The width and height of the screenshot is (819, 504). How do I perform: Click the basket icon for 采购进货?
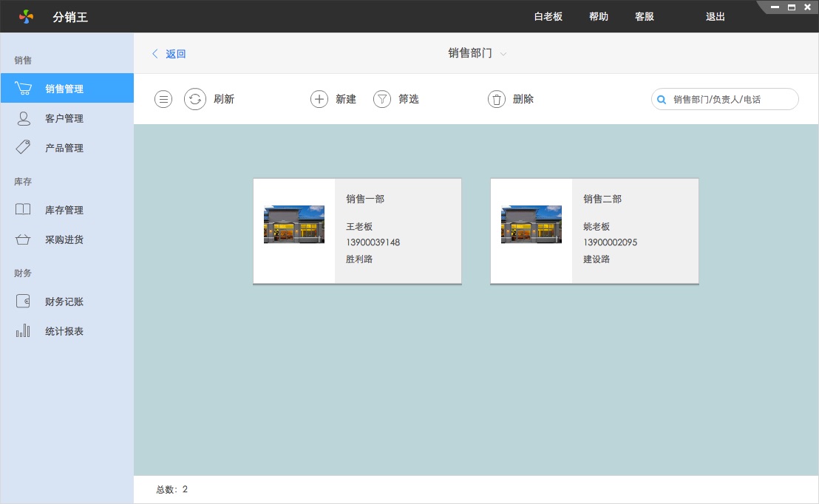24,239
